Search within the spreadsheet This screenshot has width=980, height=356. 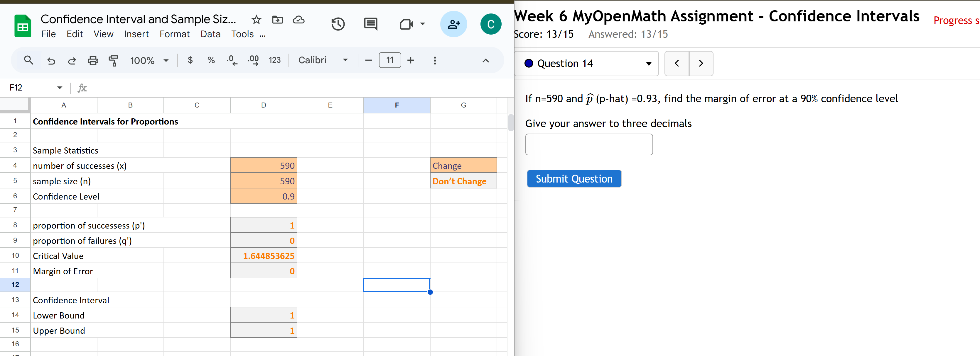(x=28, y=60)
